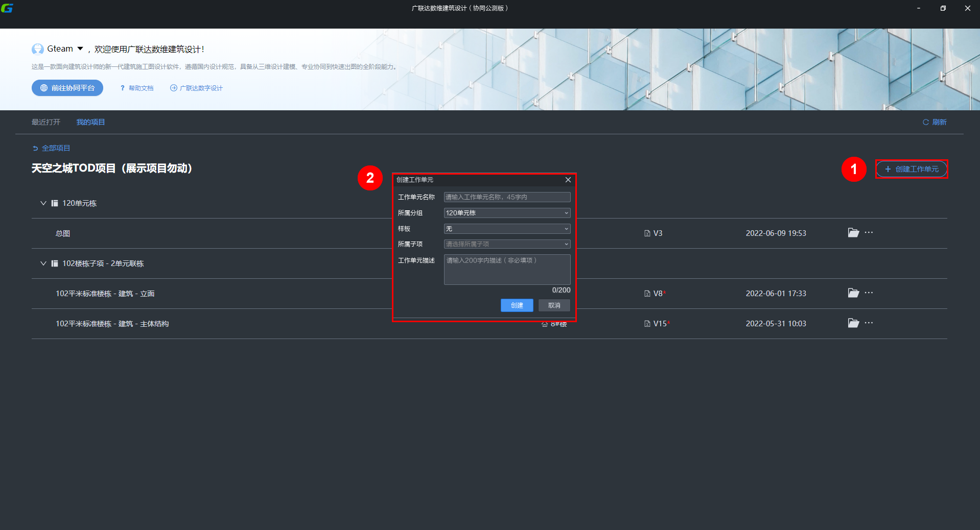980x530 pixels.
Task: Open more options menu for 主体结构 row
Action: pos(869,323)
